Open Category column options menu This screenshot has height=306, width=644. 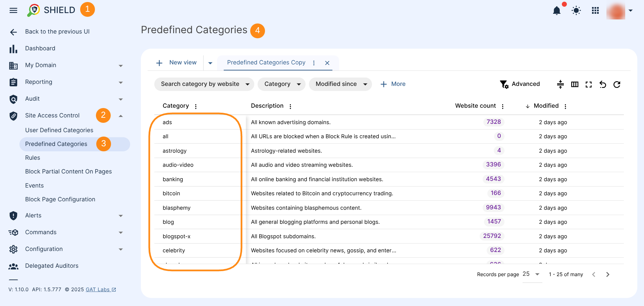196,106
